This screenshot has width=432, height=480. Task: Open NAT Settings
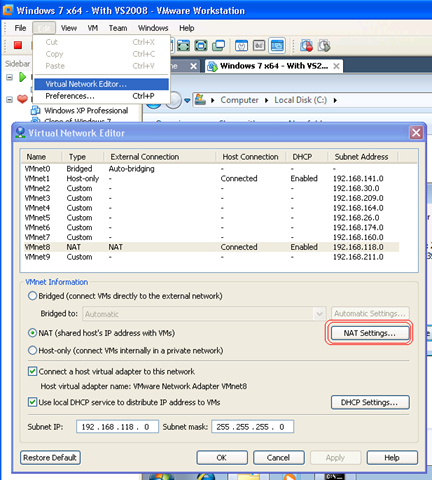coord(369,333)
